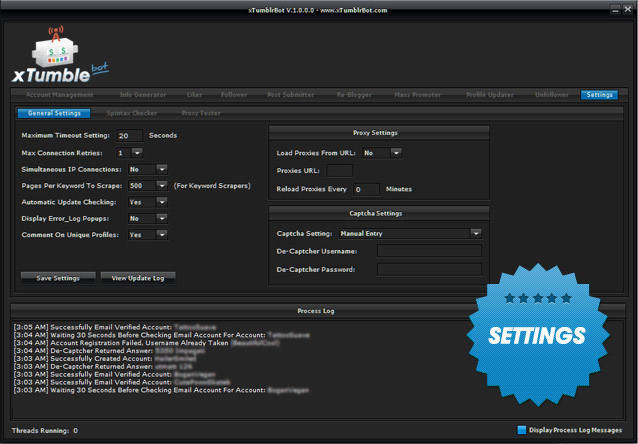Image resolution: width=638 pixels, height=444 pixels.
Task: Click the De-Captcher Password field
Action: tap(429, 269)
